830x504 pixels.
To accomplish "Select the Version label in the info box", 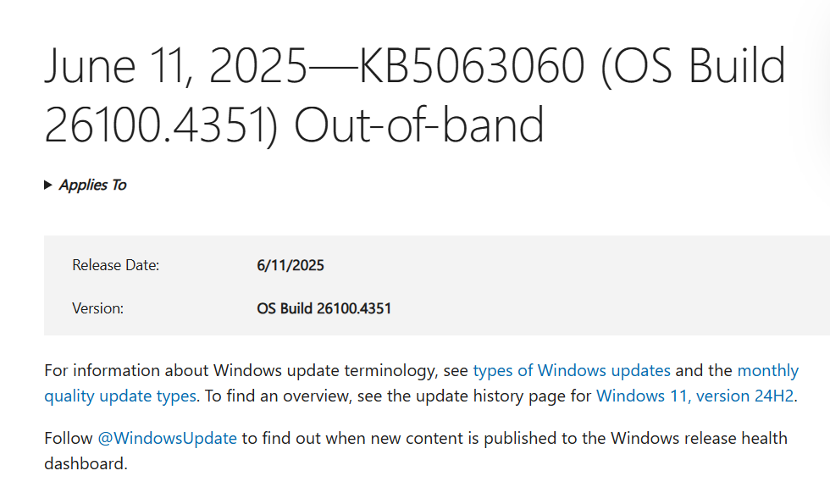I will pyautogui.click(x=97, y=308).
